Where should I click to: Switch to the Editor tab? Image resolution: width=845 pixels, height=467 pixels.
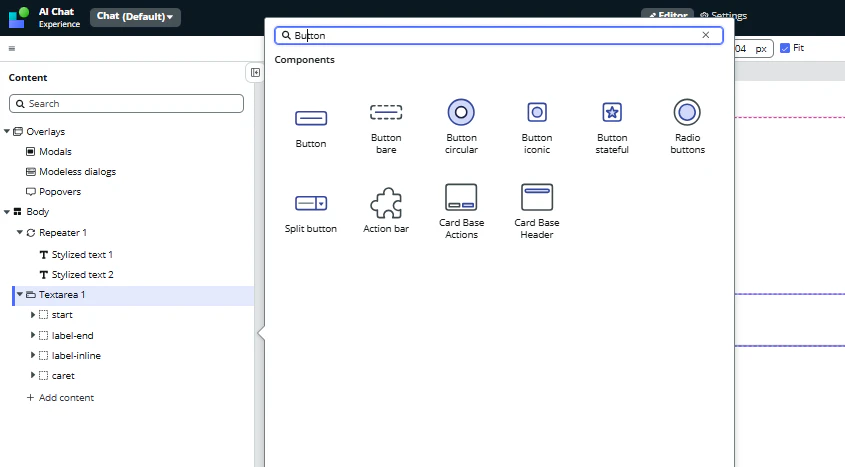point(668,16)
